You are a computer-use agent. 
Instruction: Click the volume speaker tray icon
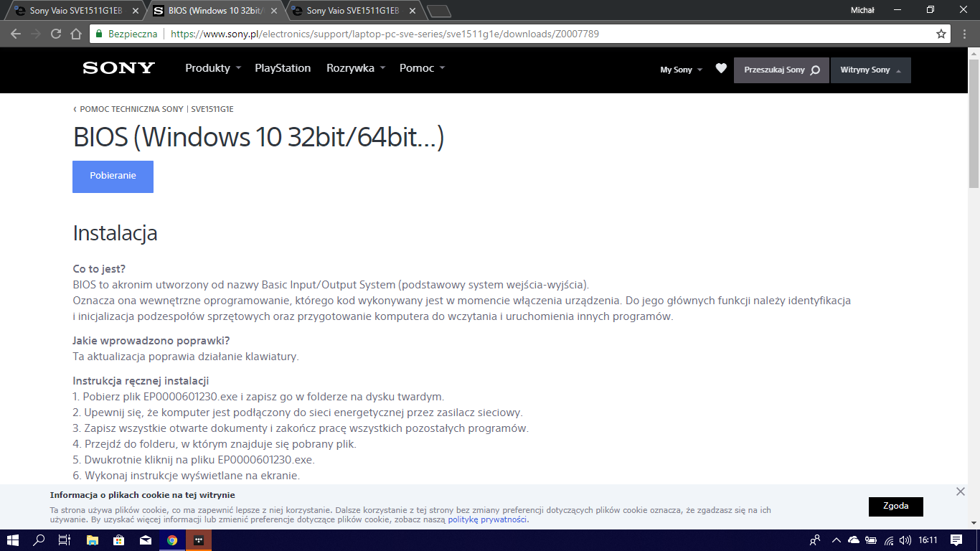[x=905, y=540]
